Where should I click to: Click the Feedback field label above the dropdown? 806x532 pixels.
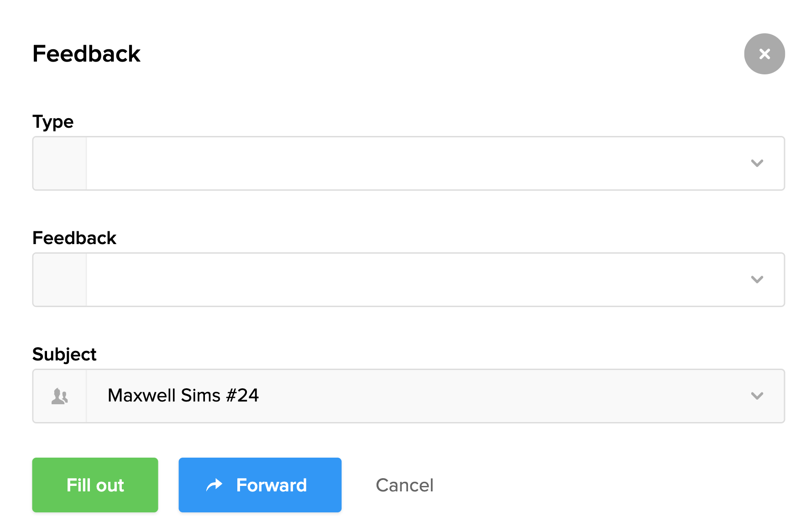point(74,238)
